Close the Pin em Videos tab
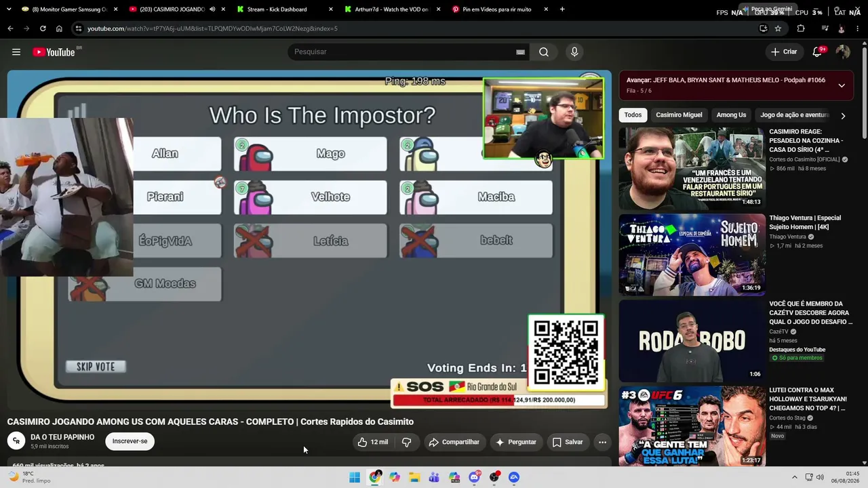The width and height of the screenshot is (868, 488). pos(546,9)
